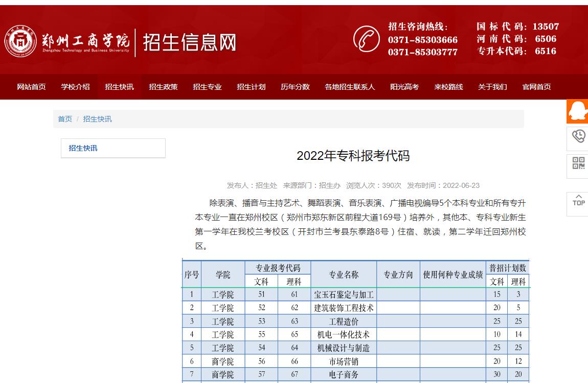Click the 学院 column header
Image resolution: width=588 pixels, height=383 pixels.
223,275
